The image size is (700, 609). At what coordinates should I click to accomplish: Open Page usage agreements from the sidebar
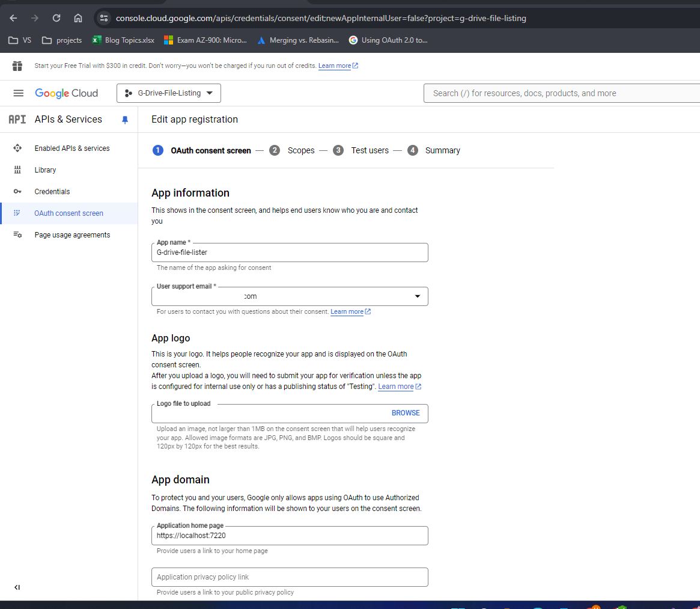pyautogui.click(x=72, y=234)
